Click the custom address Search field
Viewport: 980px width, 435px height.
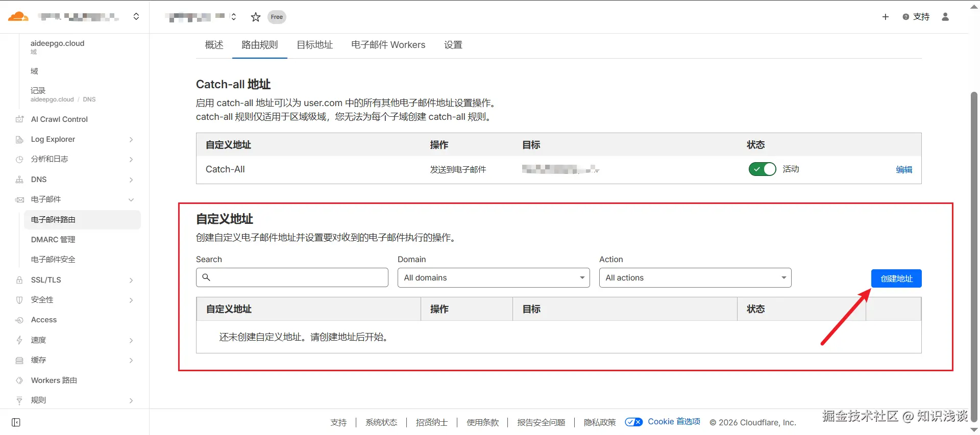point(296,278)
